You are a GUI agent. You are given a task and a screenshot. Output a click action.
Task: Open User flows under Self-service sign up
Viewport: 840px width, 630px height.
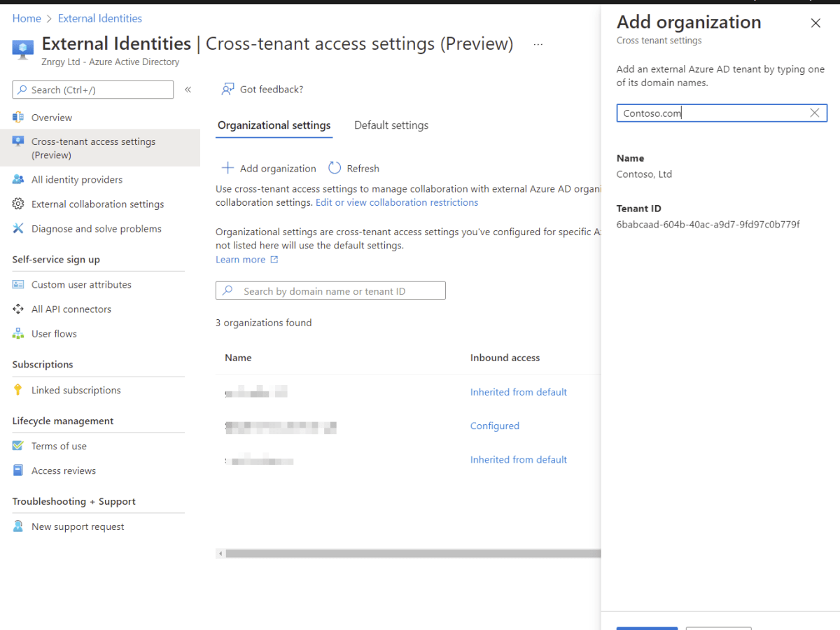point(54,333)
